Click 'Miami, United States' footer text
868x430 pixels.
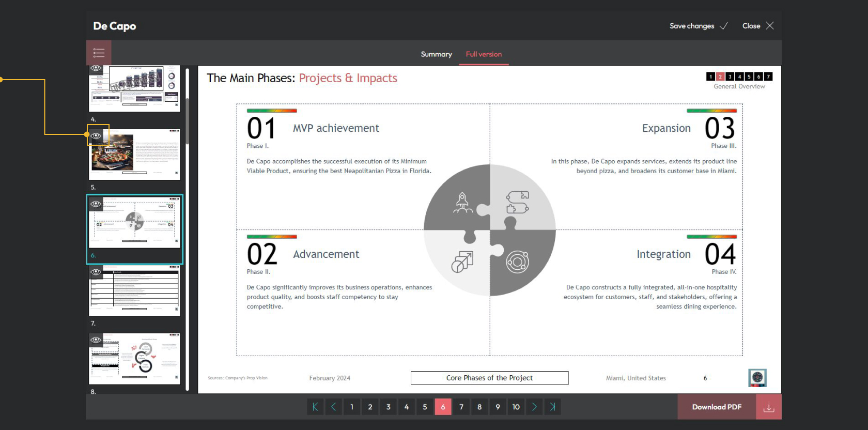coord(636,378)
